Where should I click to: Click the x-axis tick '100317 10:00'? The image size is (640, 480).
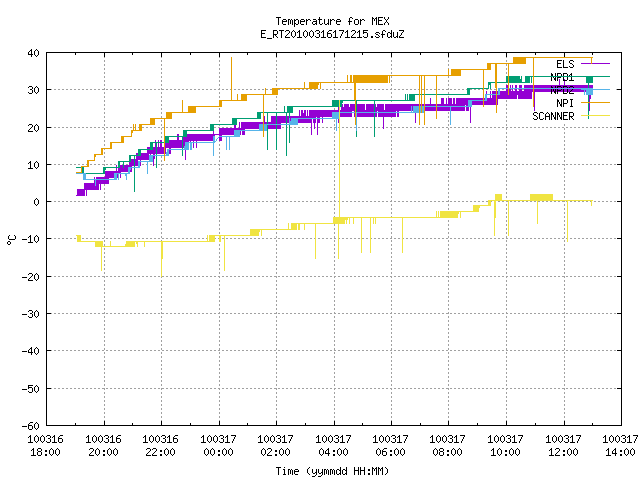(506, 446)
